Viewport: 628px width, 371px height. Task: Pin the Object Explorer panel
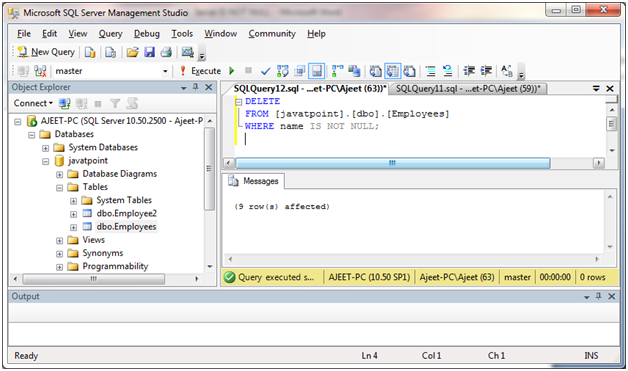[195, 87]
